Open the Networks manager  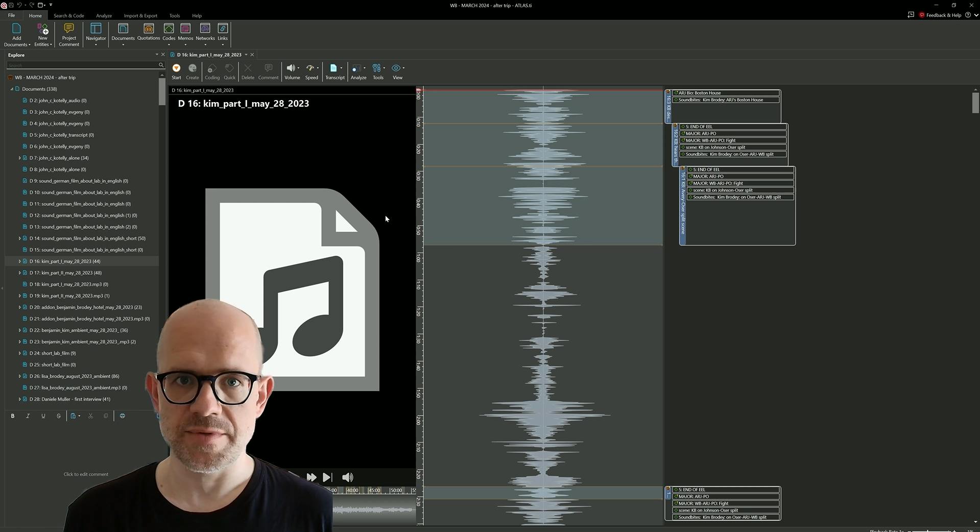point(205,30)
